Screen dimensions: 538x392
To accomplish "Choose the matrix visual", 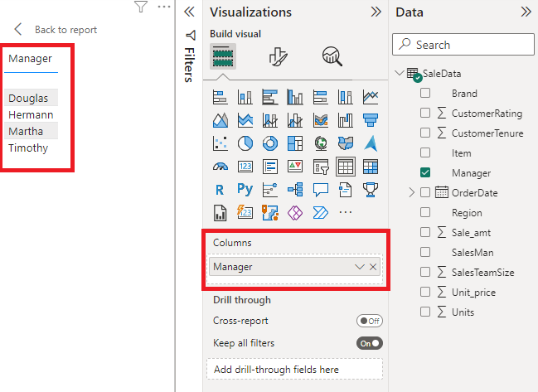I will click(x=371, y=167).
